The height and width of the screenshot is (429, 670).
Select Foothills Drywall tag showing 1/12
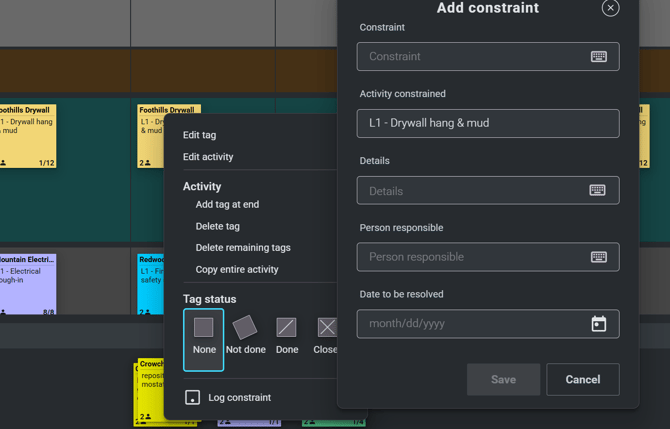28,136
